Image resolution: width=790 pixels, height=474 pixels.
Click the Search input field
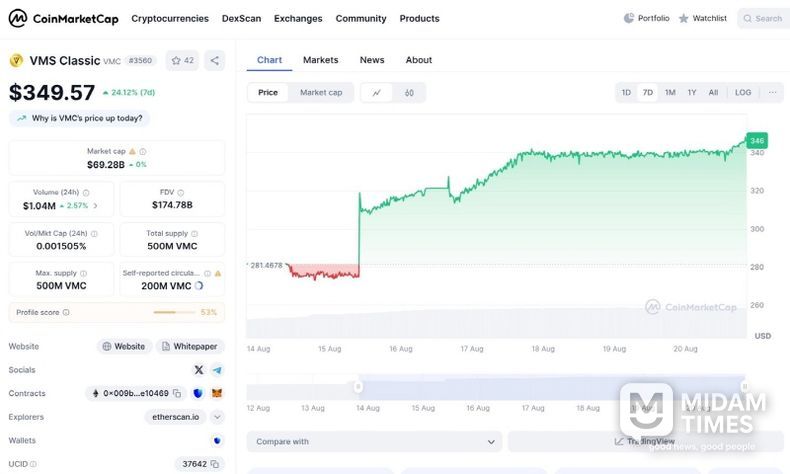(764, 19)
